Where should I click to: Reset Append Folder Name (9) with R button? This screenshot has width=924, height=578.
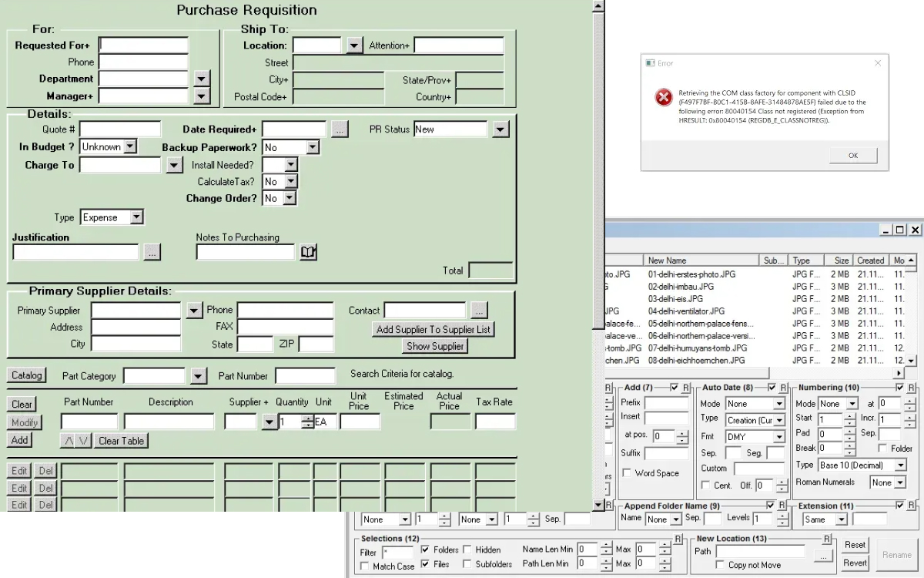pos(782,506)
